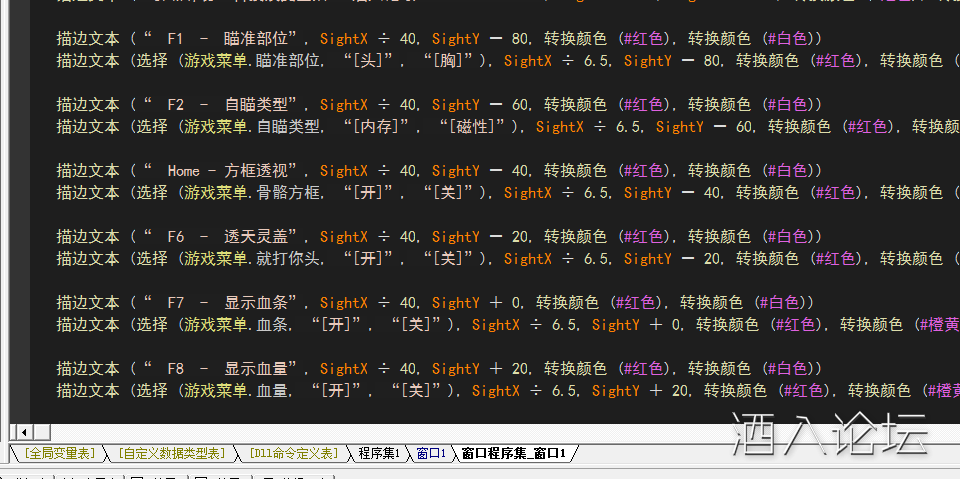Switch to the 程序集1 tab
Viewport: 960px width, 479px height.
(379, 454)
